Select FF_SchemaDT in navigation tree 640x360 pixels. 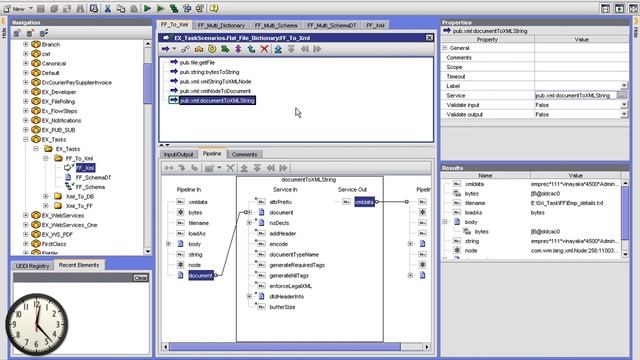click(93, 178)
